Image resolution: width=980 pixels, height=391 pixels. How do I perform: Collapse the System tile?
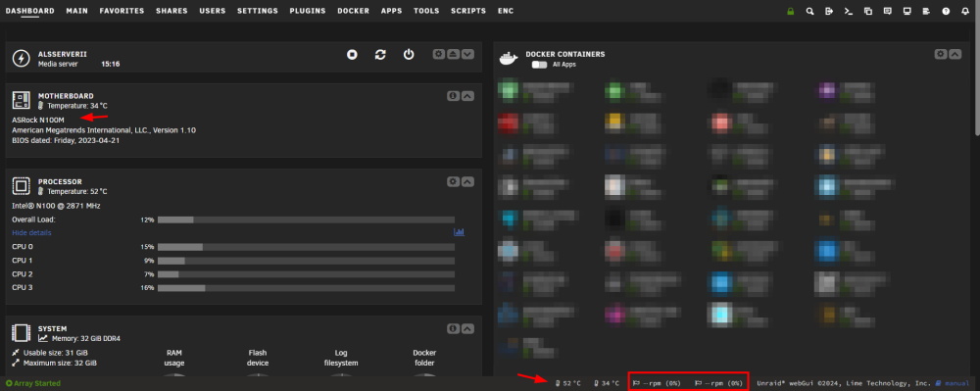pyautogui.click(x=467, y=328)
